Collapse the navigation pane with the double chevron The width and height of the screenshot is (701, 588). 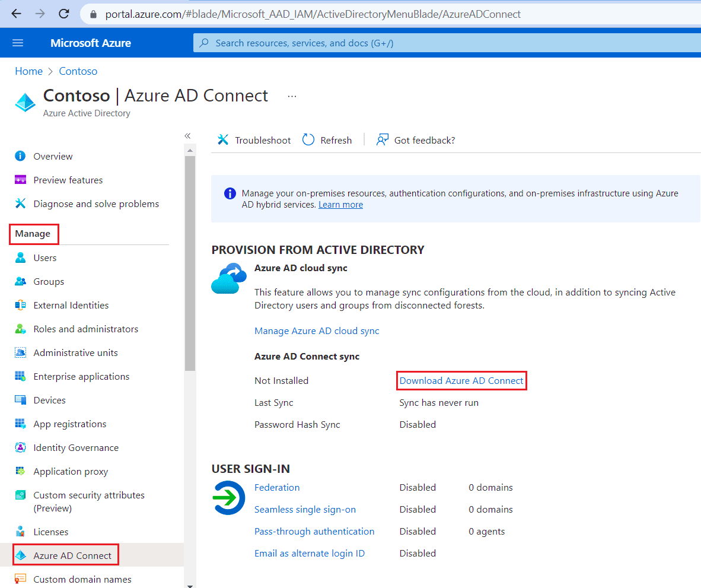point(187,135)
